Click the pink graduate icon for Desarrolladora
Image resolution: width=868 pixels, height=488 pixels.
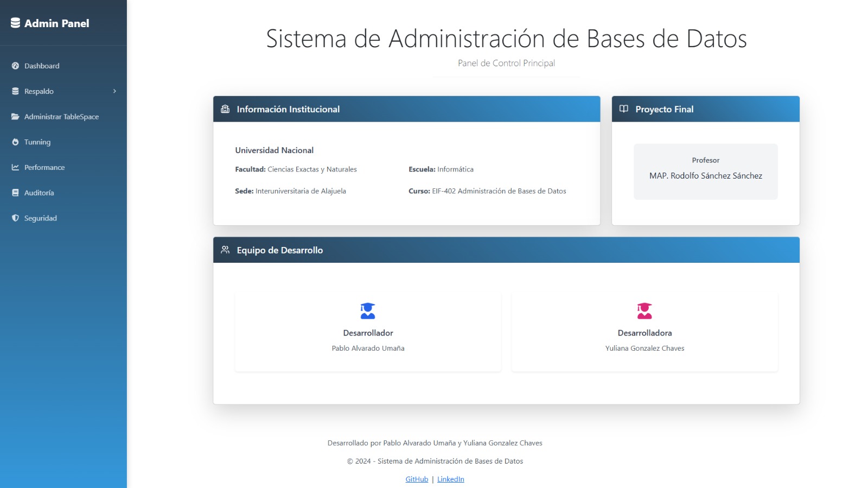coord(644,310)
